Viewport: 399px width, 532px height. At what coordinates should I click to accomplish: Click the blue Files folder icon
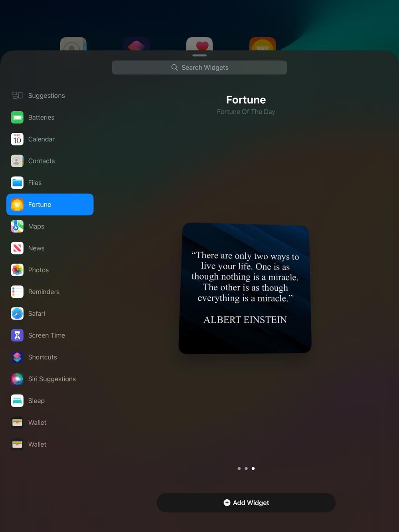pos(17,183)
